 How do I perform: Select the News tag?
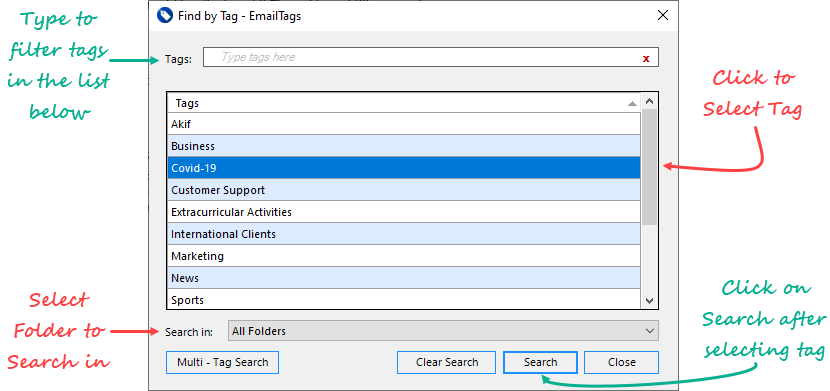pos(404,278)
